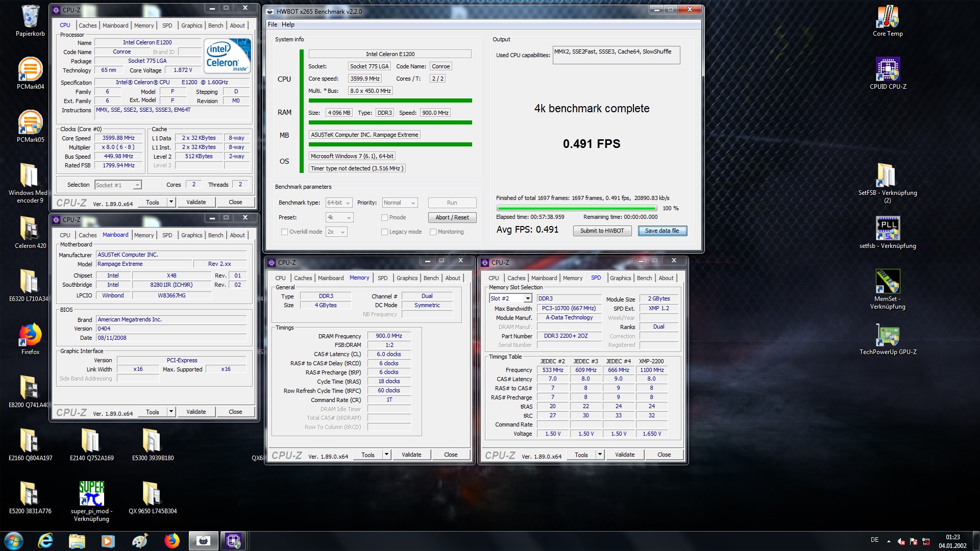Open the Slot #2 memory slot dropdown

point(510,298)
